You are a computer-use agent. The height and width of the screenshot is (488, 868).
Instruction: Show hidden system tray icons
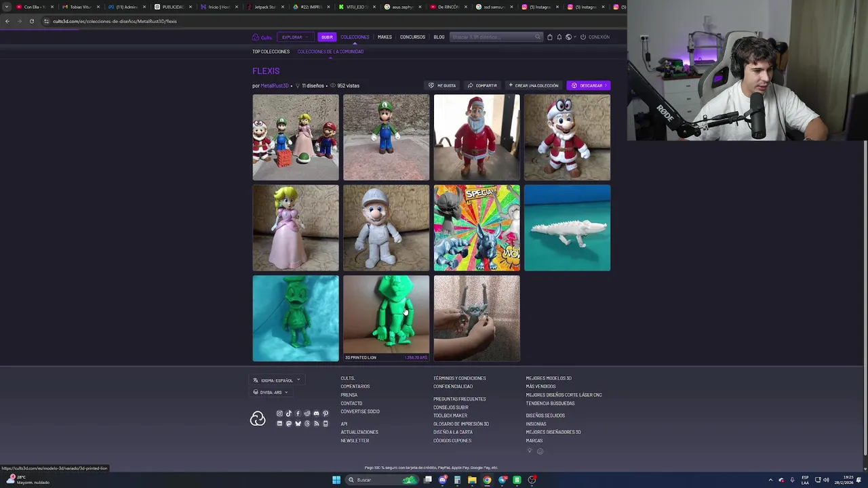point(770,480)
